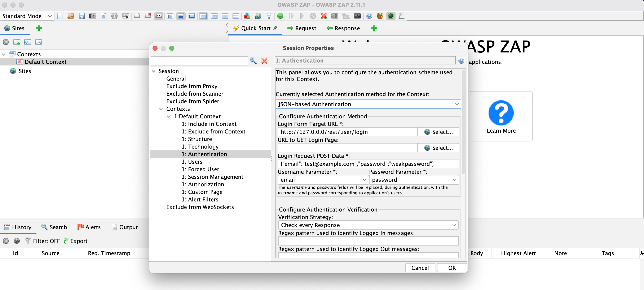Screen dimensions: 644x290
Task: Click Select next to URL to GET Login Page
Action: click(438, 148)
